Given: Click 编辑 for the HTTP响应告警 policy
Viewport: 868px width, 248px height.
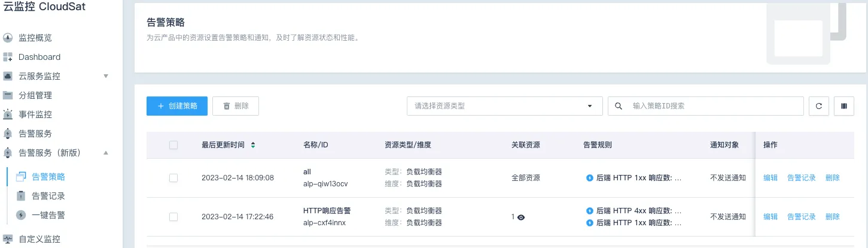Looking at the screenshot, I should click(770, 217).
